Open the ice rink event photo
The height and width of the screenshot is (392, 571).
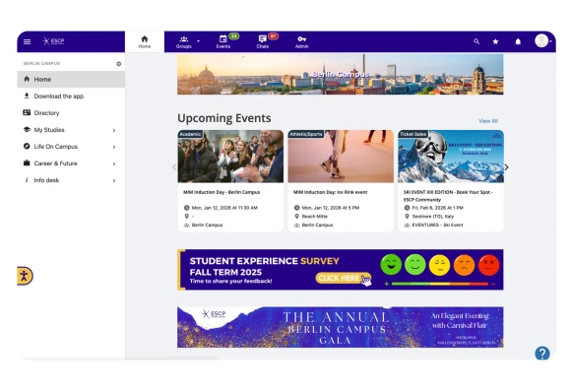coord(341,157)
